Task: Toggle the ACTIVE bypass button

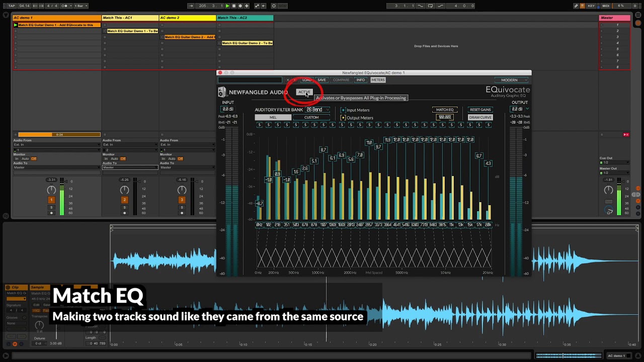Action: [x=303, y=92]
